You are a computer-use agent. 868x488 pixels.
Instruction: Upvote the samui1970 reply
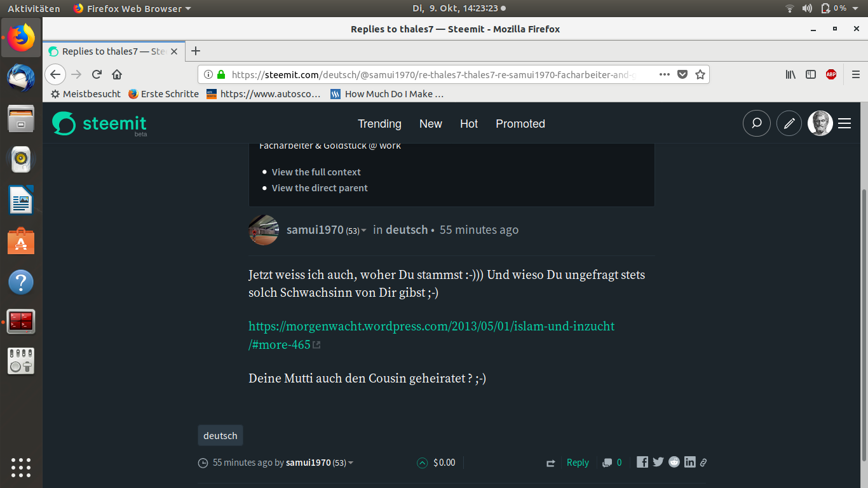click(422, 463)
